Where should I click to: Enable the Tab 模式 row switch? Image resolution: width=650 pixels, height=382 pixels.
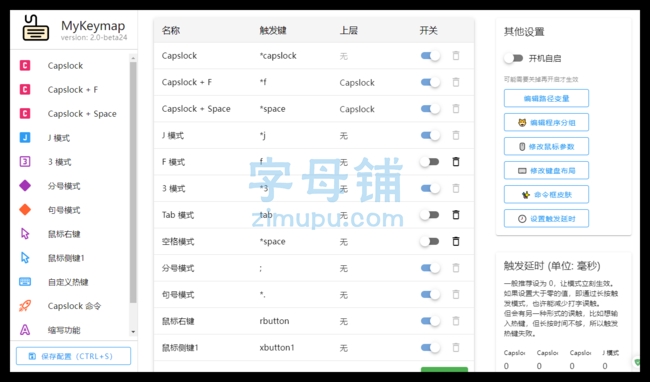pyautogui.click(x=429, y=215)
